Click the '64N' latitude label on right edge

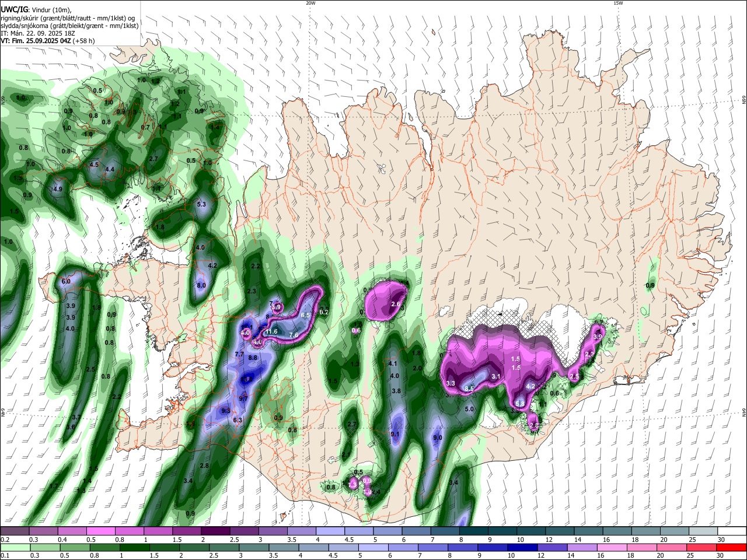coord(744,412)
